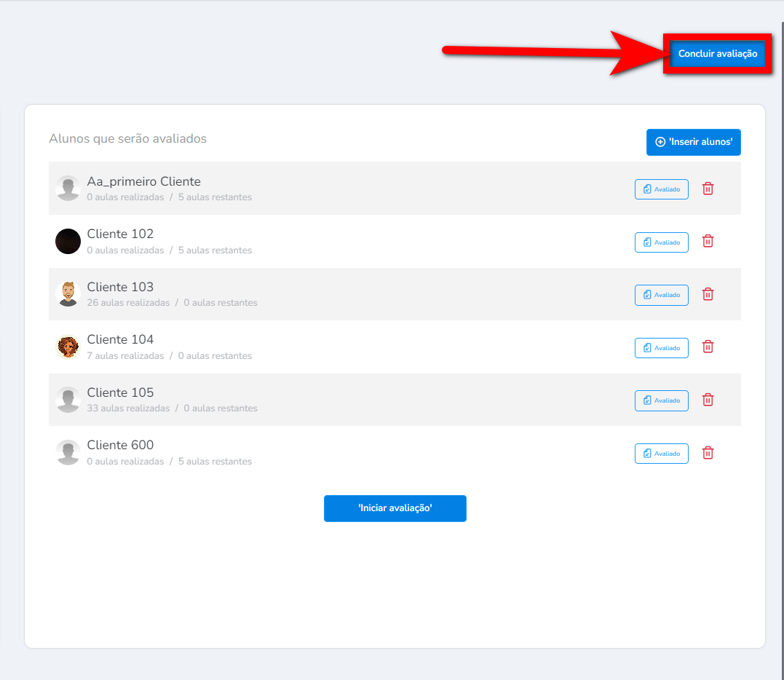The height and width of the screenshot is (680, 784).
Task: Click the Aa_primeiro Cliente name
Action: [x=143, y=181]
